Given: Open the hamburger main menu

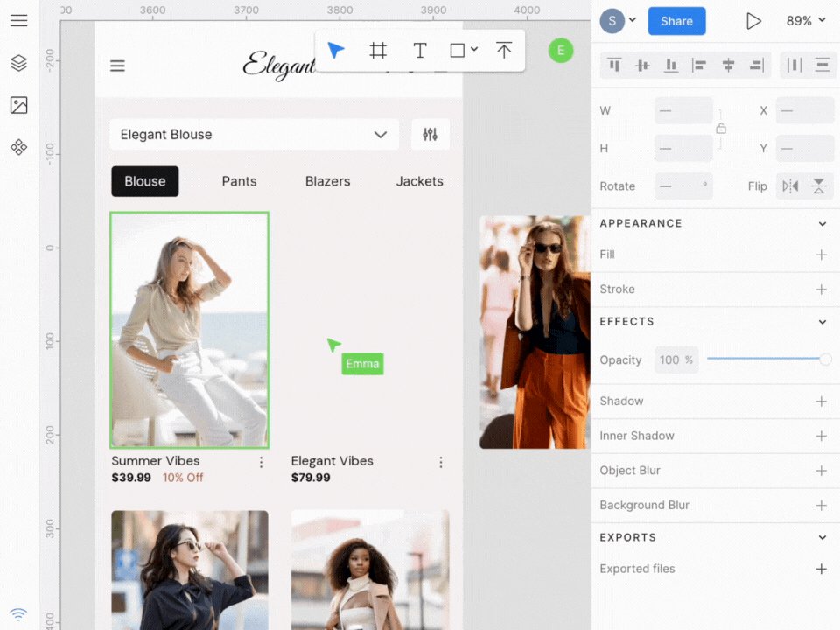Looking at the screenshot, I should click(x=18, y=21).
